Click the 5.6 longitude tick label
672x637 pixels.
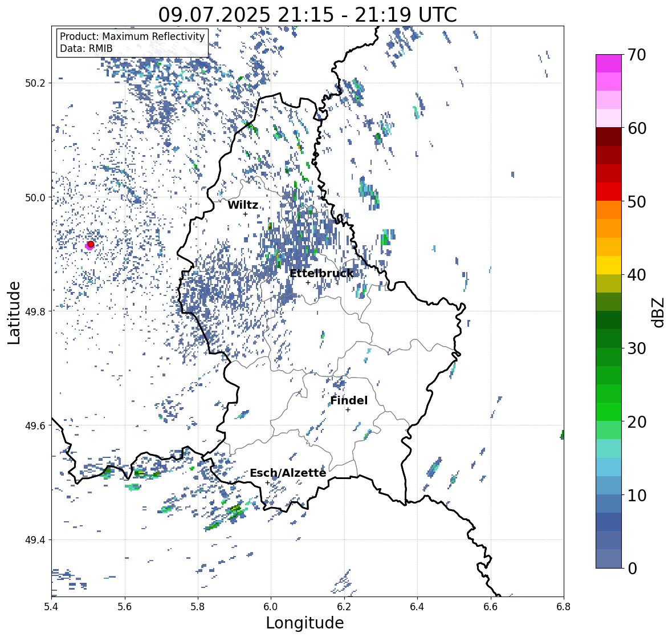125,607
